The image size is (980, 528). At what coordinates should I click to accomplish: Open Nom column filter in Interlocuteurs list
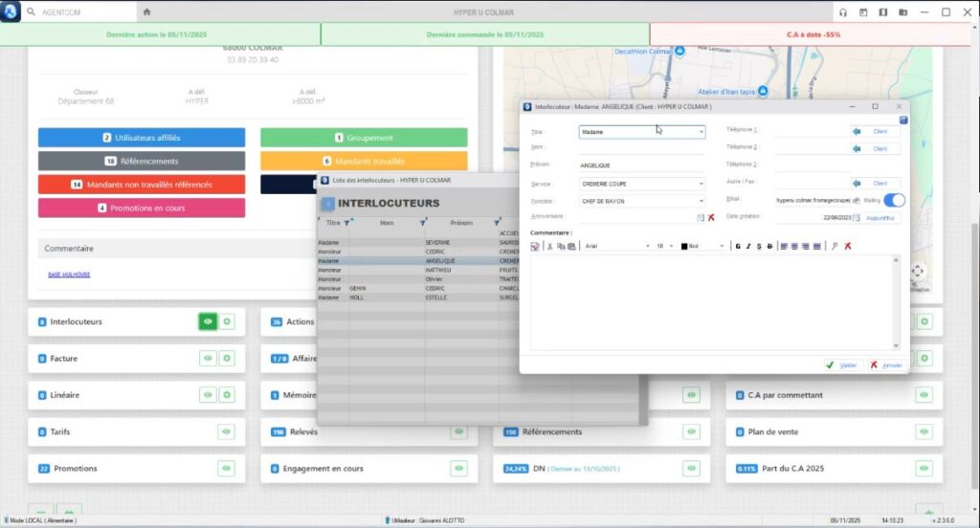coord(422,223)
